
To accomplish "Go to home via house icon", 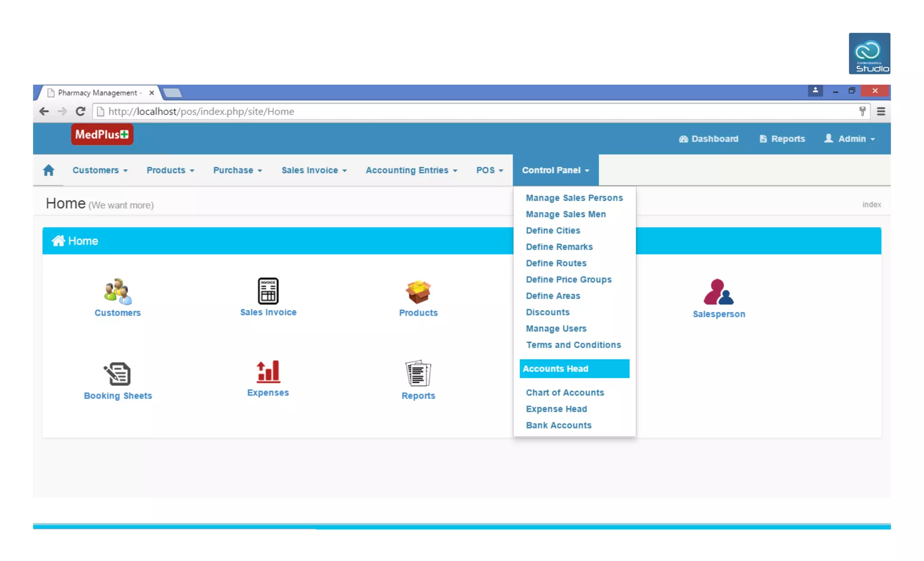I will click(x=49, y=170).
